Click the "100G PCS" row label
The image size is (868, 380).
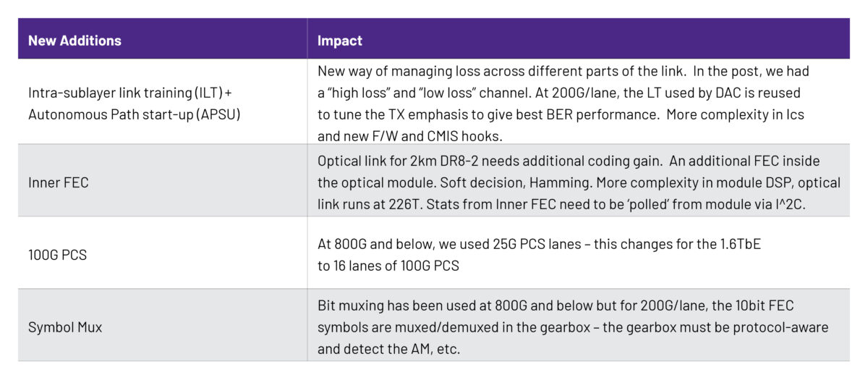[x=58, y=255]
